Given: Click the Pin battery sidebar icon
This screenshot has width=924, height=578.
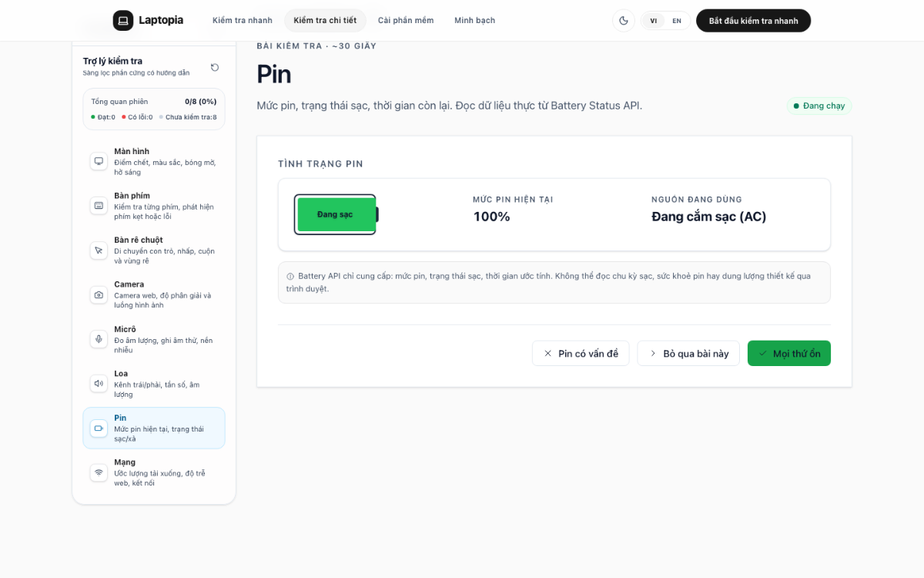Looking at the screenshot, I should 99,428.
